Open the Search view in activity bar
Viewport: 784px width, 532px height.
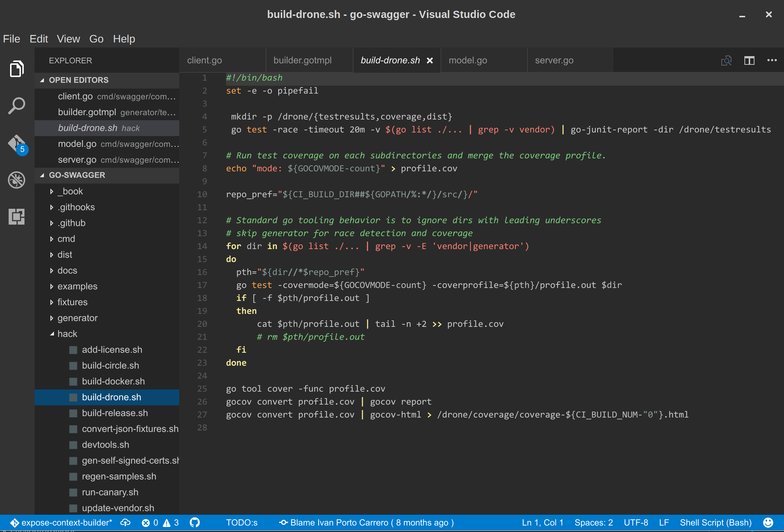point(17,106)
